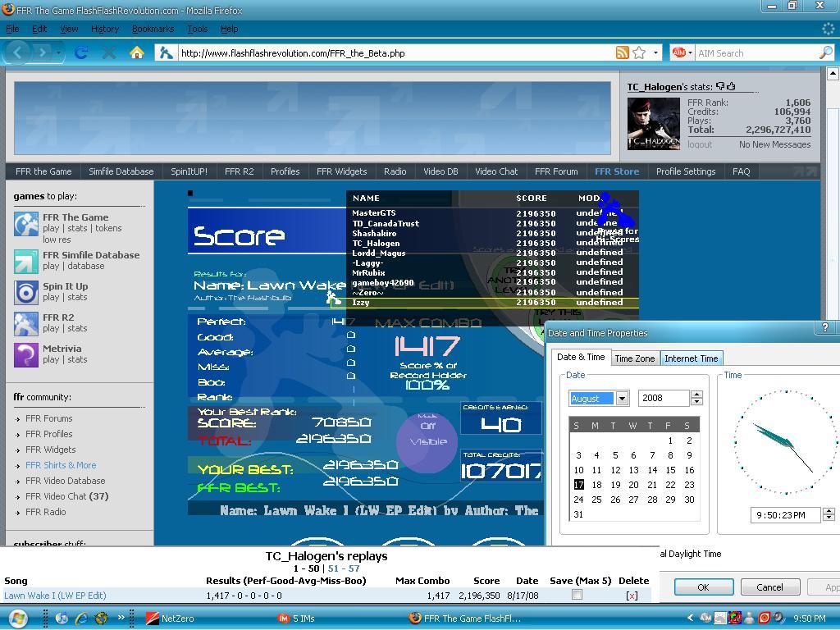The width and height of the screenshot is (840, 630).
Task: Open FFR Shirts & More link
Action: tap(61, 465)
